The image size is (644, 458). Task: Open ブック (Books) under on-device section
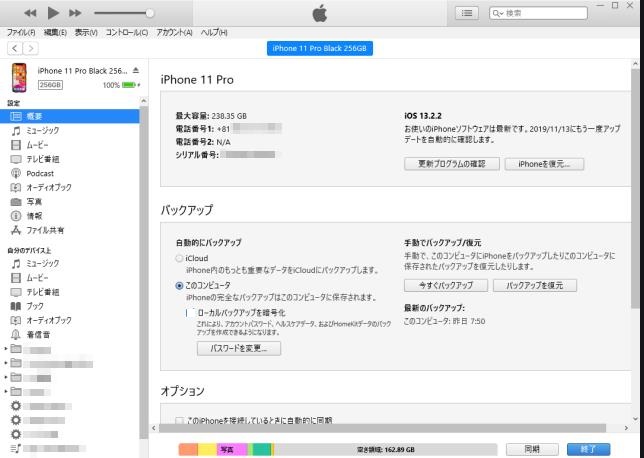34,306
